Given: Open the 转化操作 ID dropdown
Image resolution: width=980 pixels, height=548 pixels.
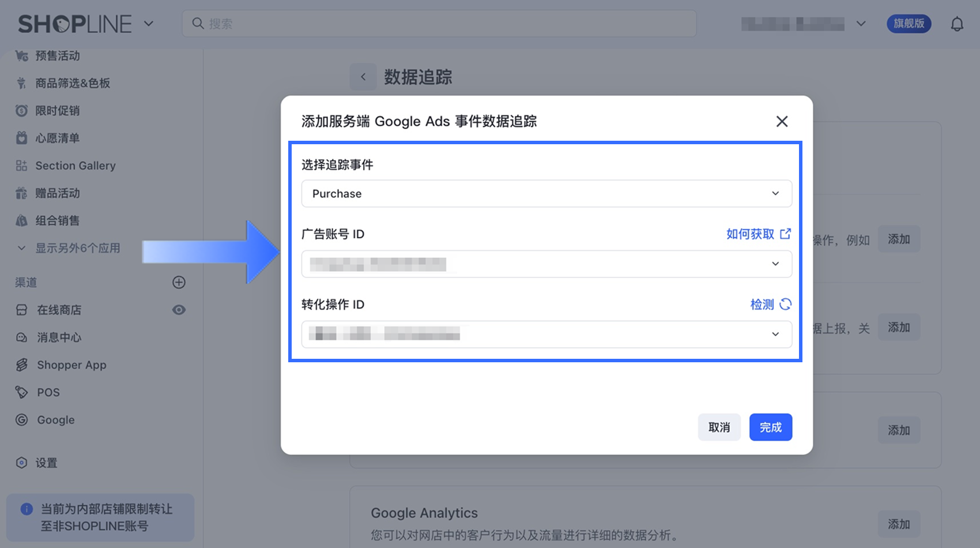Looking at the screenshot, I should [546, 335].
